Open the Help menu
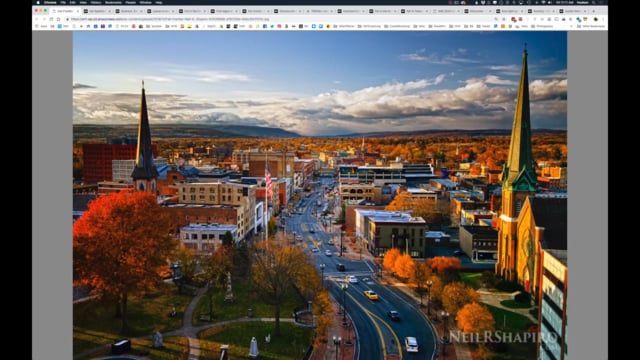 click(x=159, y=2)
